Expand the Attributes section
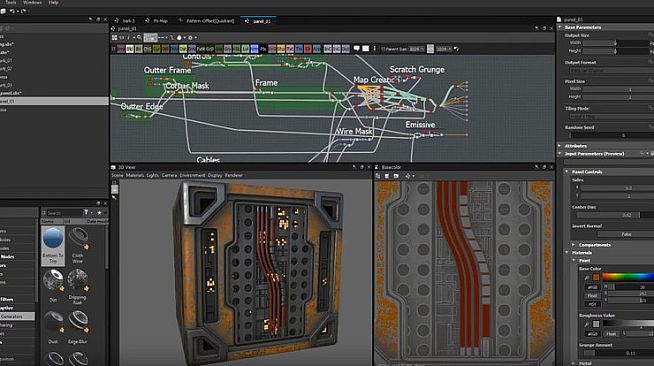The height and width of the screenshot is (366, 654). [560, 146]
